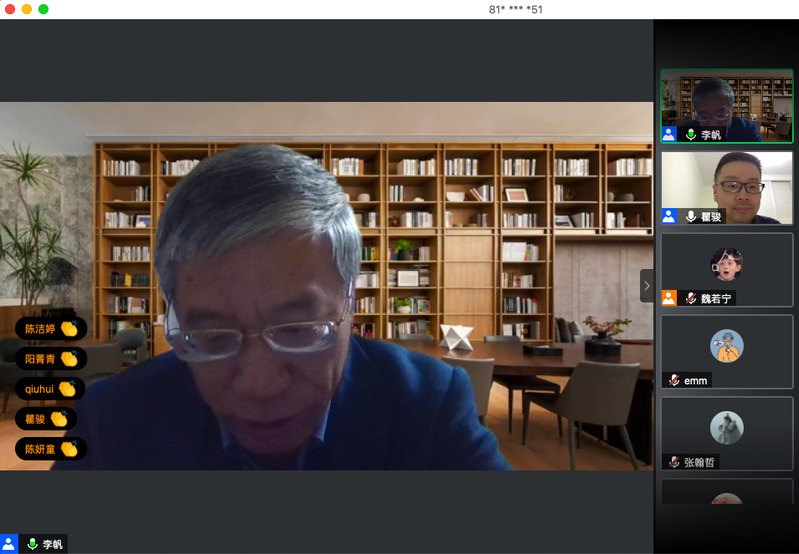Viewport: 799px width, 554px height.
Task: Click the 阳菁菁 applause reaction badge
Action: coord(51,358)
